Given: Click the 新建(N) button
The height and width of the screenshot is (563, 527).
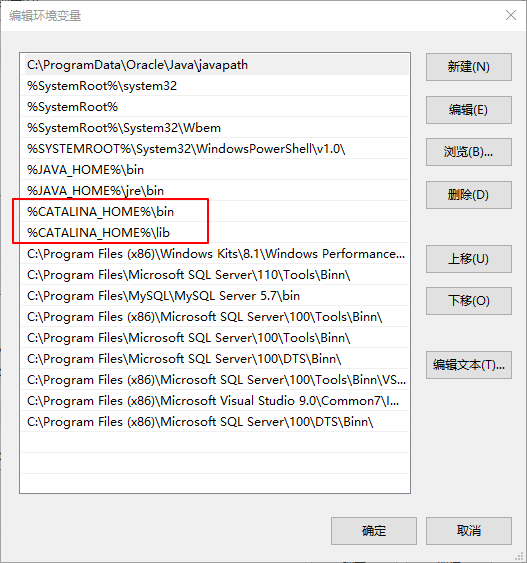Looking at the screenshot, I should coord(468,67).
